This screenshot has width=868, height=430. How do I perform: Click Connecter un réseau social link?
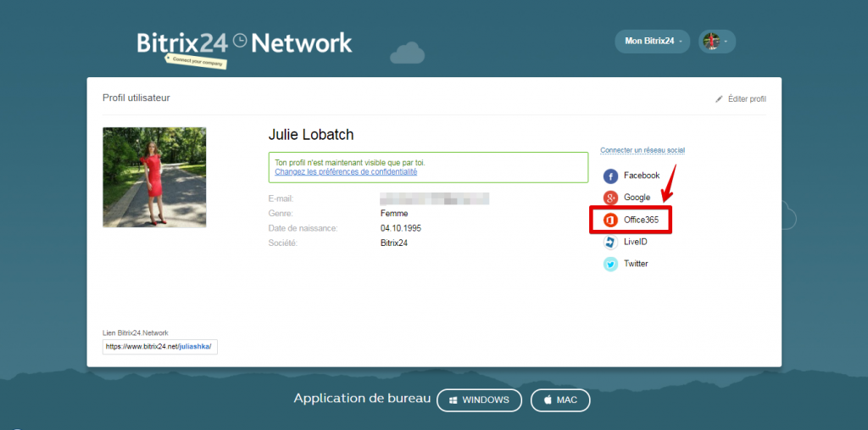point(643,150)
